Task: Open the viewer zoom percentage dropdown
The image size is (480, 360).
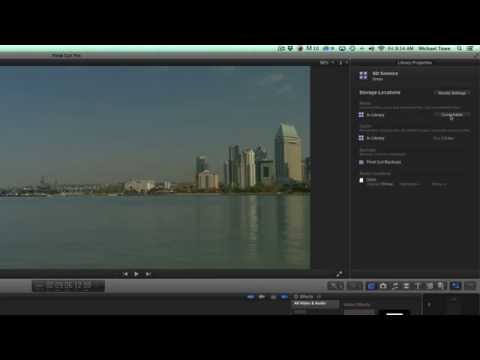Action: coord(326,62)
